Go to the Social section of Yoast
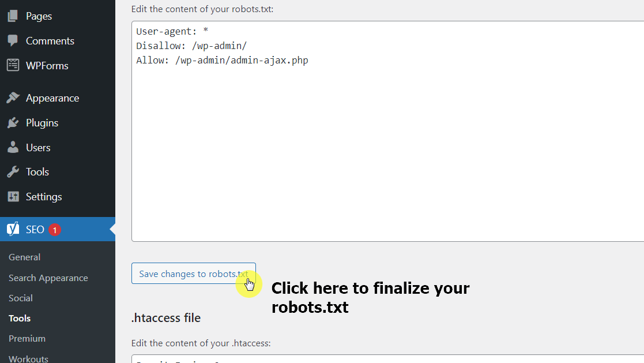This screenshot has width=644, height=363. point(20,298)
